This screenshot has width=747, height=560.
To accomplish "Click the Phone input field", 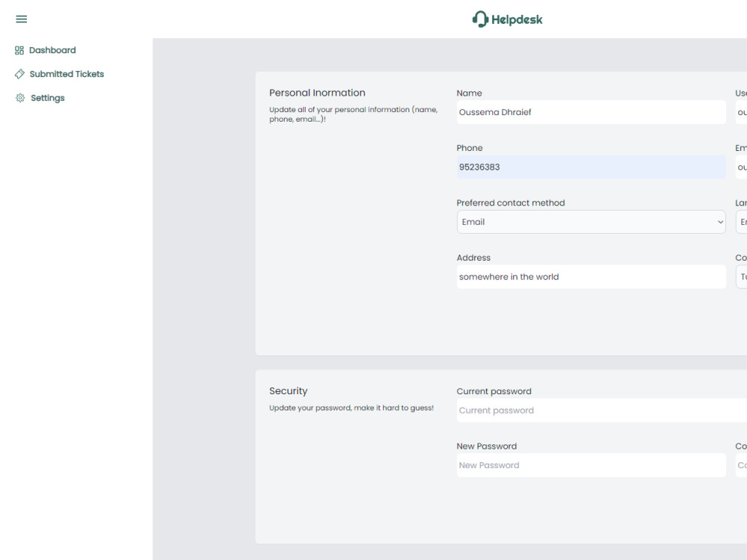I will coord(591,167).
